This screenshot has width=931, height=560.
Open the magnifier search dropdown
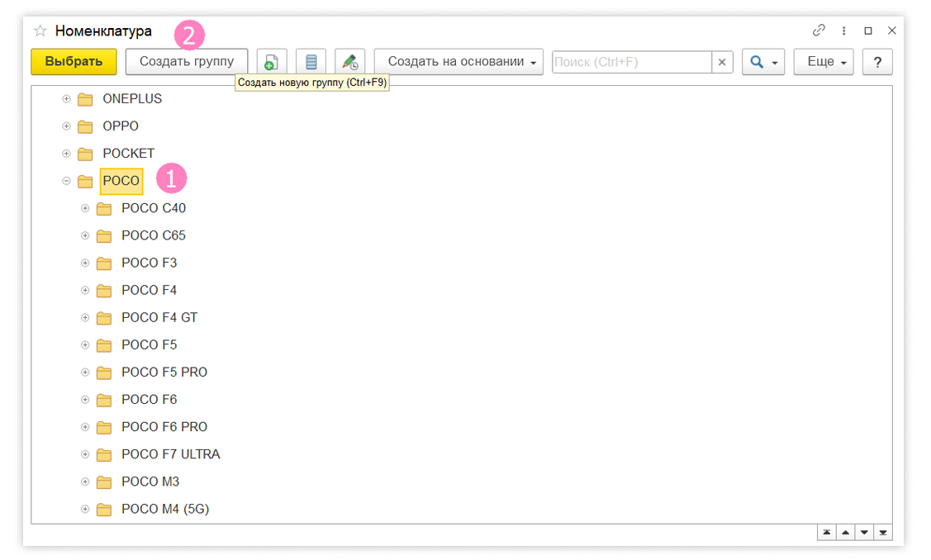(x=763, y=62)
